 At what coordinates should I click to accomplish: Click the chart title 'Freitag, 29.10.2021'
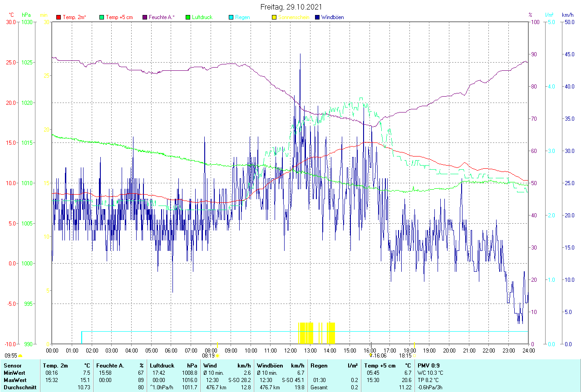(291, 7)
